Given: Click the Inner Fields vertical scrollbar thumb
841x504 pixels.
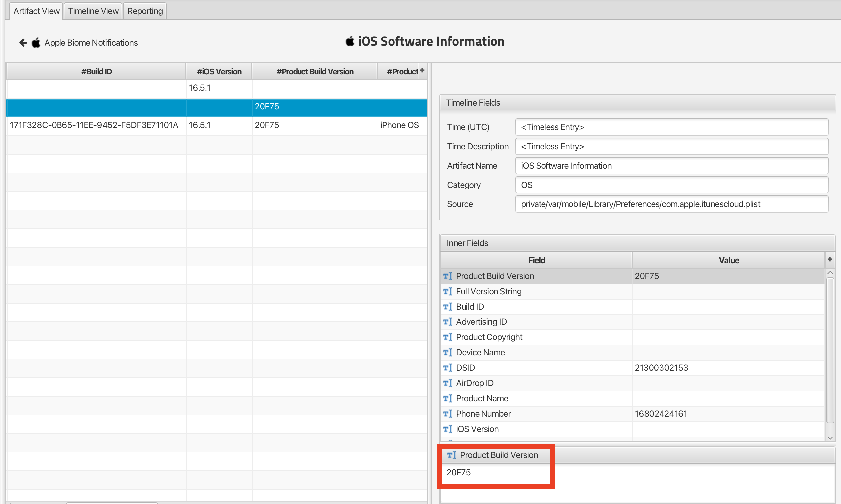Looking at the screenshot, I should (830, 350).
